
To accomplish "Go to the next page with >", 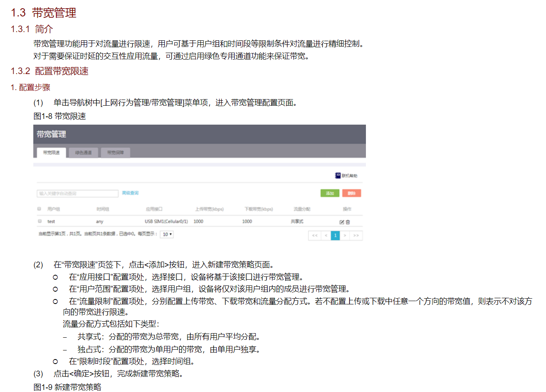I will click(345, 236).
